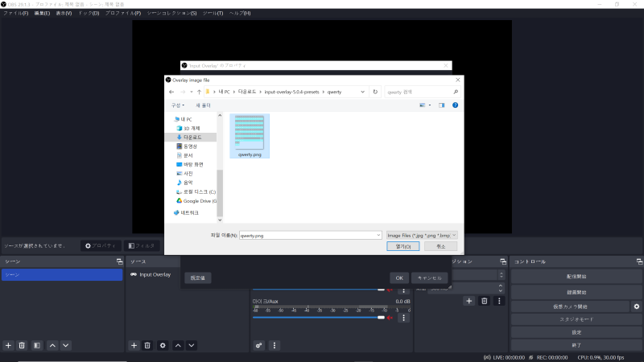Select the qwerty.png file thumbnail
This screenshot has height=362, width=644.
[x=250, y=133]
